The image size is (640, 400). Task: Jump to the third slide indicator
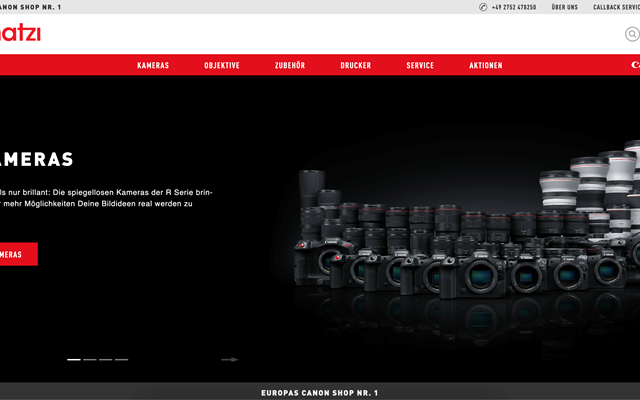coord(105,360)
